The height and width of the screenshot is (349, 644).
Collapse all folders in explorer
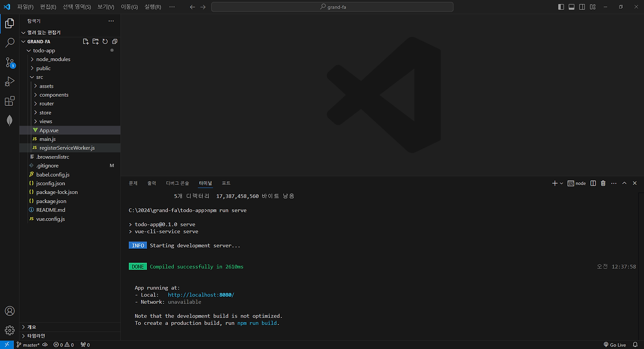point(115,42)
